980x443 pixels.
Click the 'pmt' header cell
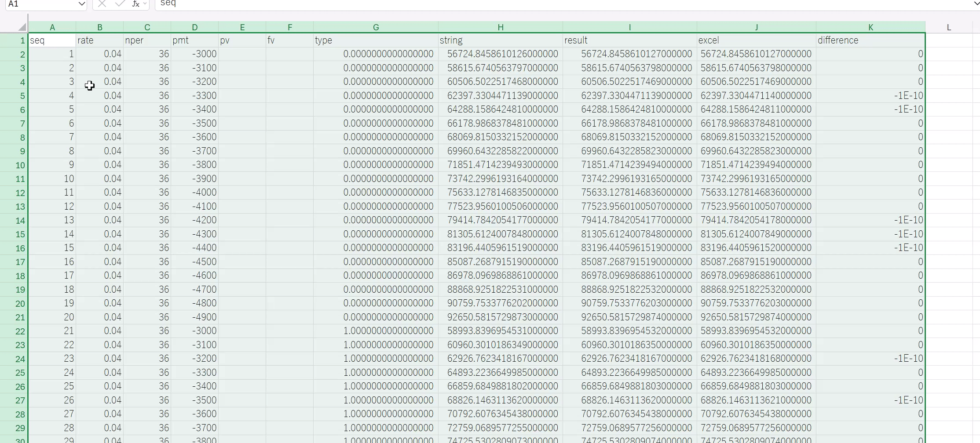coord(195,40)
